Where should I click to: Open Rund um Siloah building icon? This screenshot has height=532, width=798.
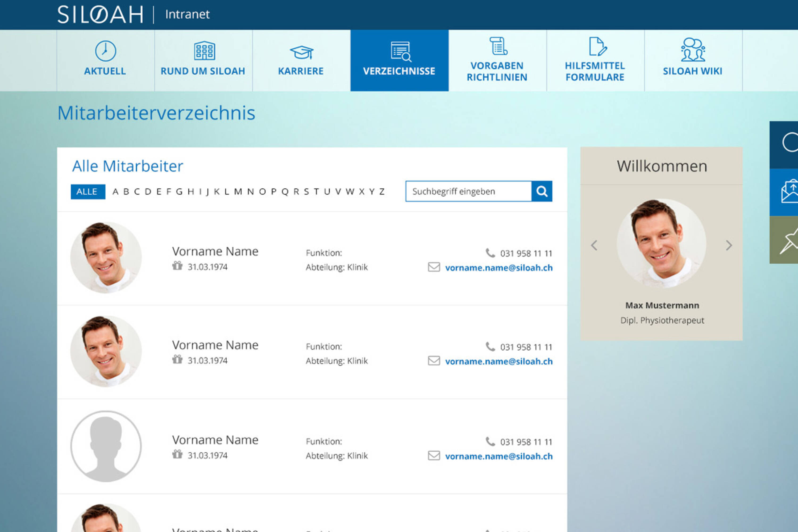(204, 51)
